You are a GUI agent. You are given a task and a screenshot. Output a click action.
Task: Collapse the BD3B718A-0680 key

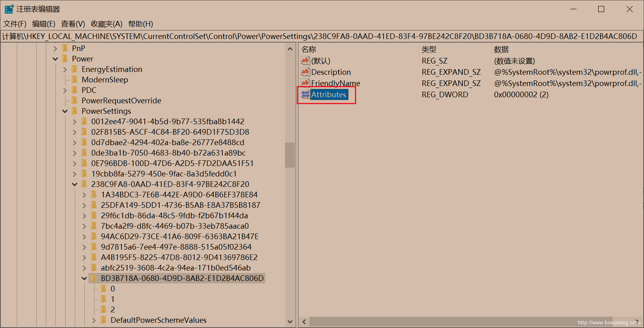click(84, 279)
